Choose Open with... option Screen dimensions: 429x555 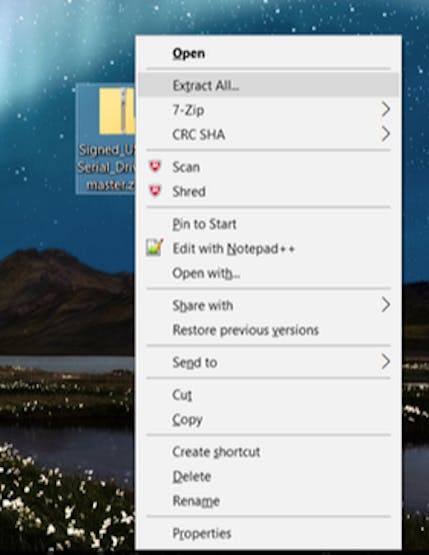269,273
